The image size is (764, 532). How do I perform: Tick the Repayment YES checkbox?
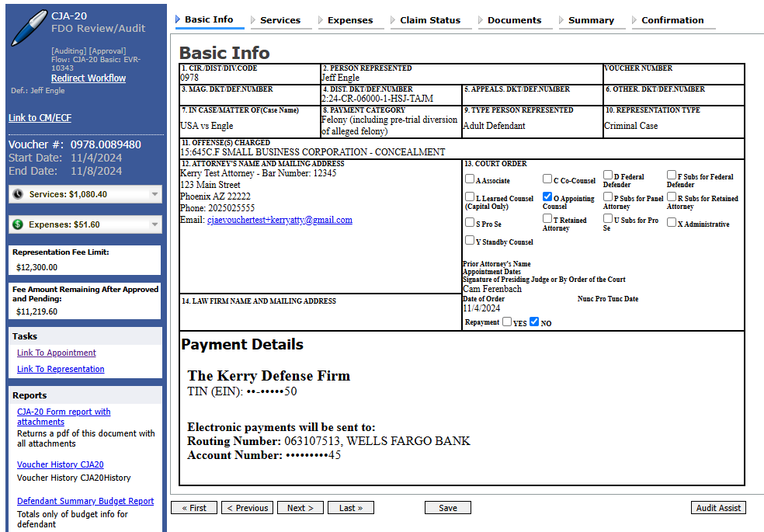[507, 322]
